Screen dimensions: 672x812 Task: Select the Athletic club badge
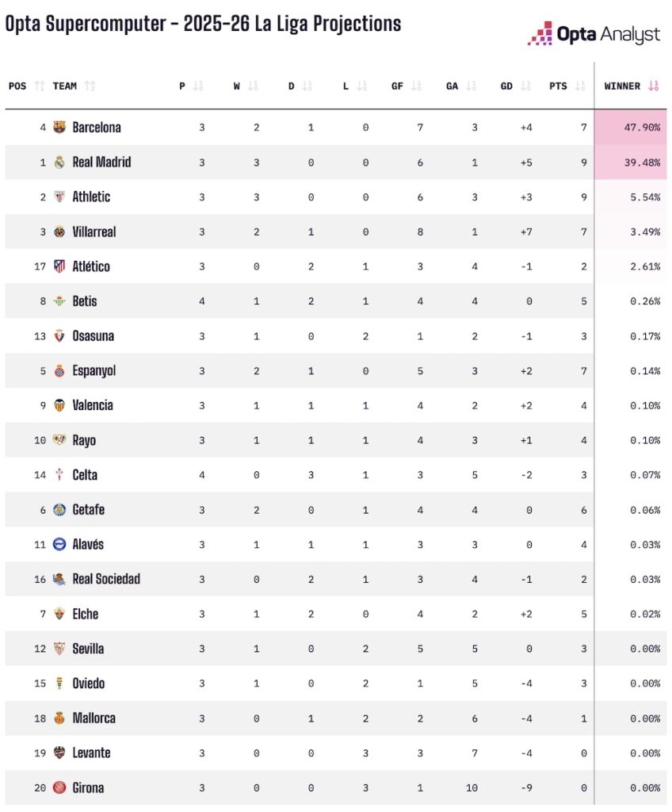[59, 197]
